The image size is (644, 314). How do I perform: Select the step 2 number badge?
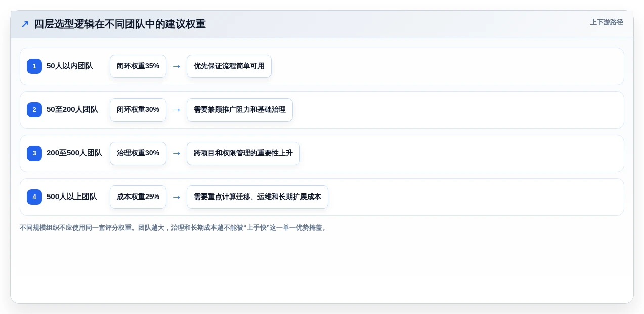coord(34,110)
